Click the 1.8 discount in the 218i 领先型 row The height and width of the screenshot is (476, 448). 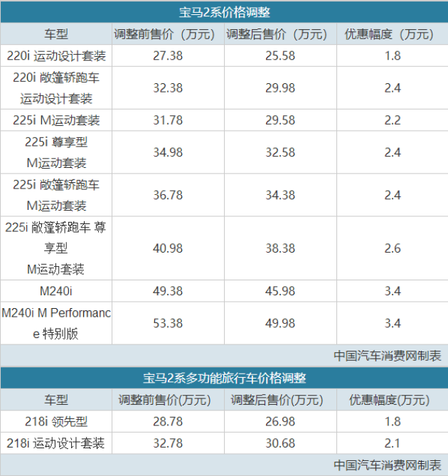393,422
